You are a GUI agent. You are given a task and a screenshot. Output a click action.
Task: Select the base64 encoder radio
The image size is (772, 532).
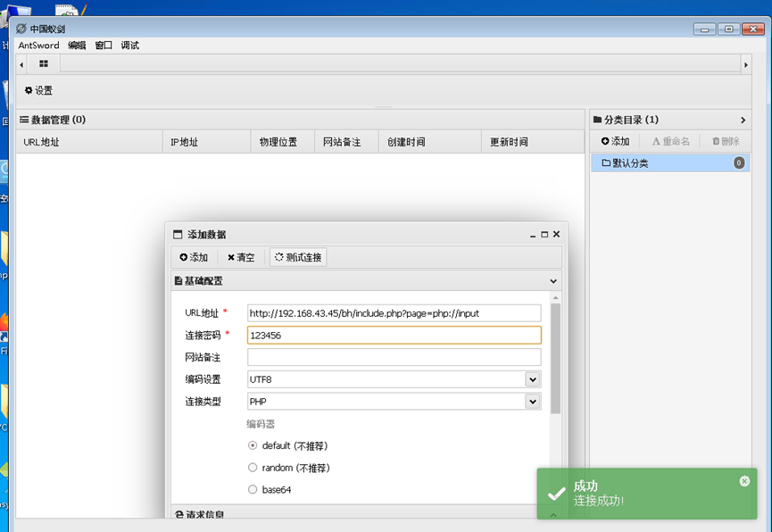(x=253, y=489)
